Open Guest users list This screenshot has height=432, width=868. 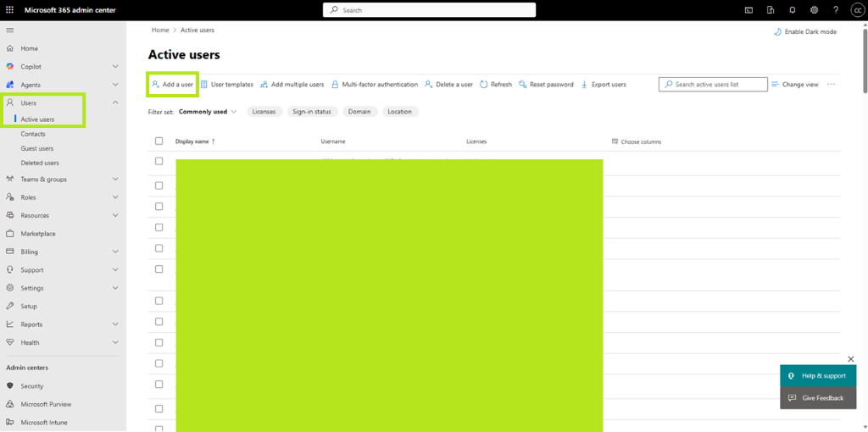[x=37, y=148]
